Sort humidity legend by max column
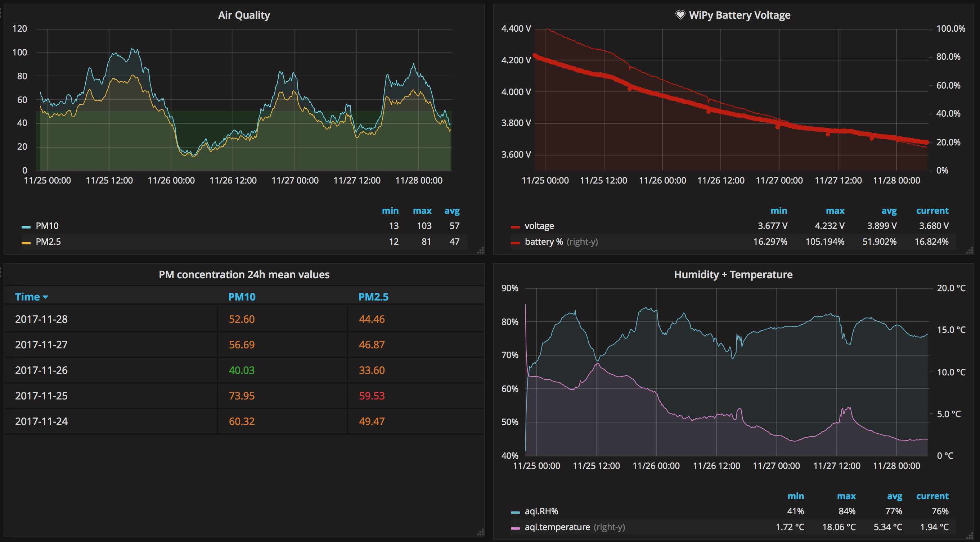Image resolution: width=980 pixels, height=542 pixels. (846, 496)
